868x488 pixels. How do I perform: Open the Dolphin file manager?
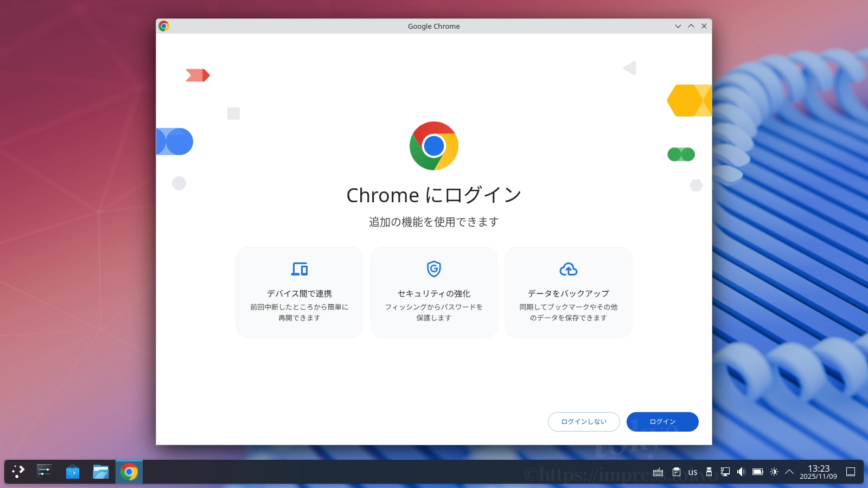tap(101, 472)
